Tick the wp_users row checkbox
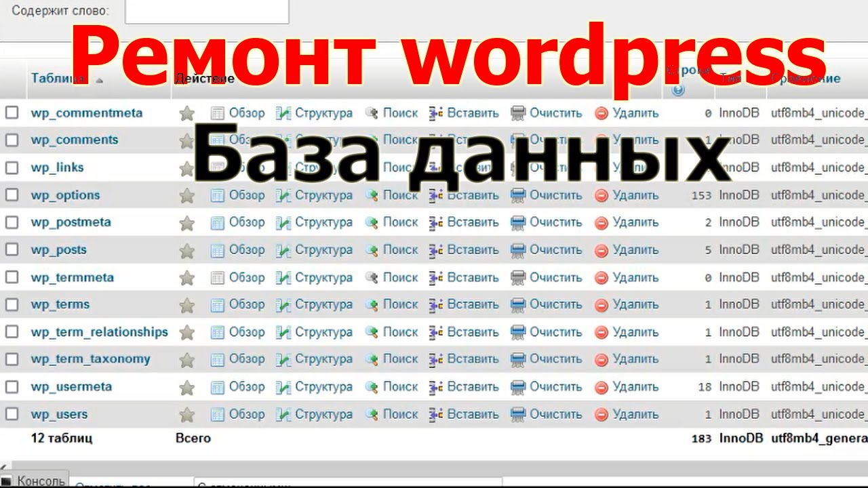 coord(12,413)
